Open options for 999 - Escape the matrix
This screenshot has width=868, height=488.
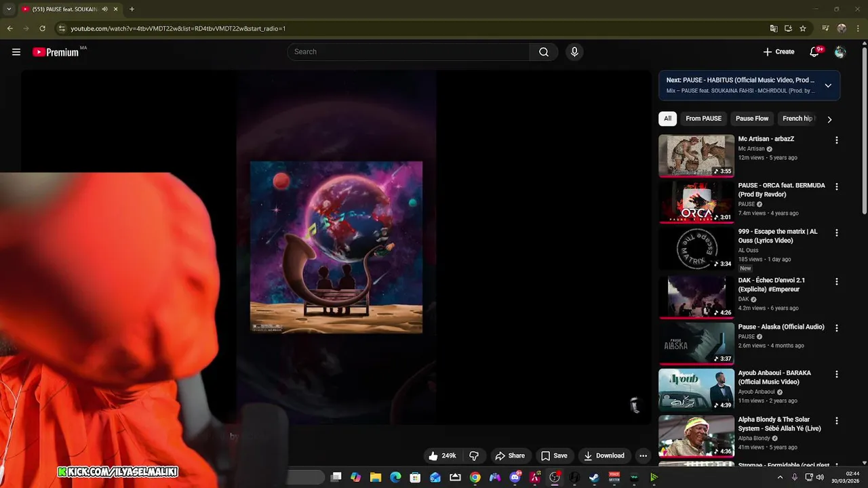click(836, 232)
